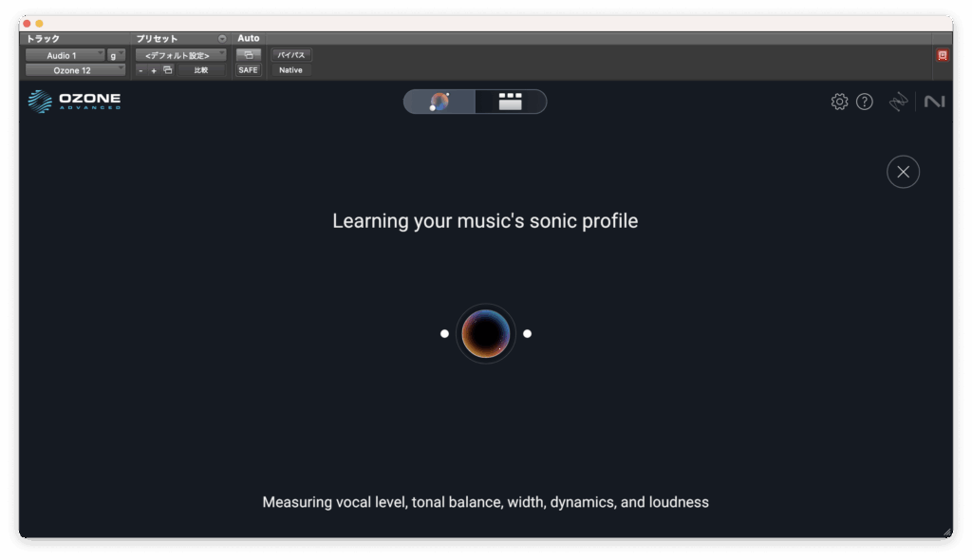The image size is (972, 560).
Task: Open Ozone settings gear icon
Action: point(839,102)
